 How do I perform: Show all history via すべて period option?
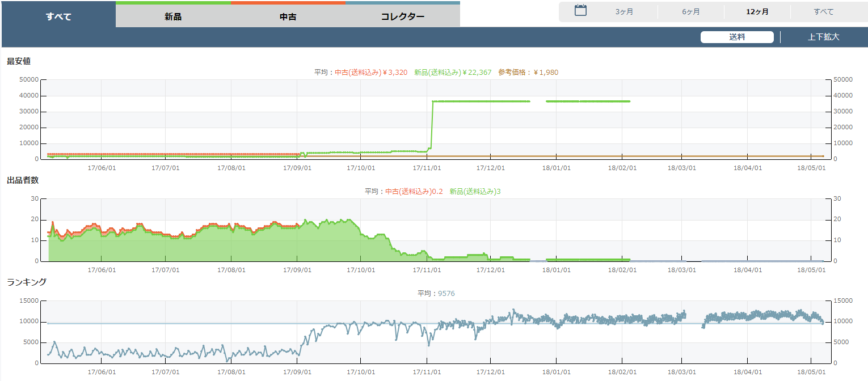pos(824,12)
